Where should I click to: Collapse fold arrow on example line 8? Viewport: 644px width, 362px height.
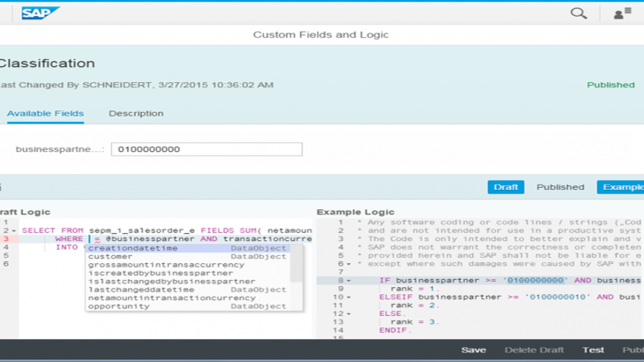coord(348,281)
